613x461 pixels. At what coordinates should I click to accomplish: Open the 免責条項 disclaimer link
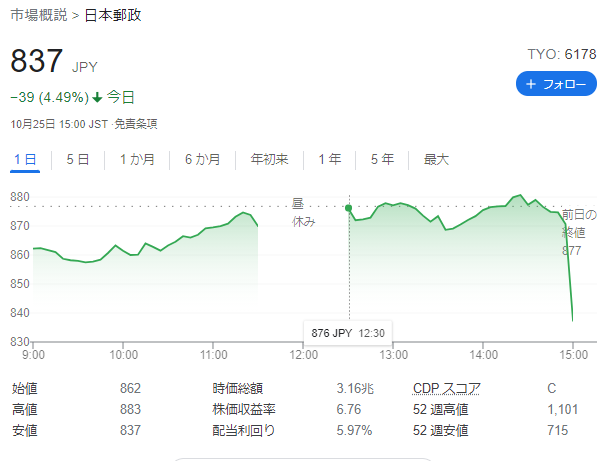136,124
